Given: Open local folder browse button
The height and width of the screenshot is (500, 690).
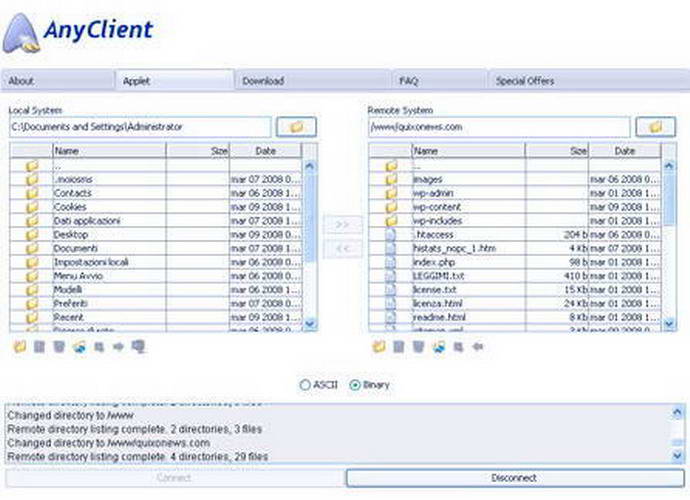Looking at the screenshot, I should tap(296, 127).
